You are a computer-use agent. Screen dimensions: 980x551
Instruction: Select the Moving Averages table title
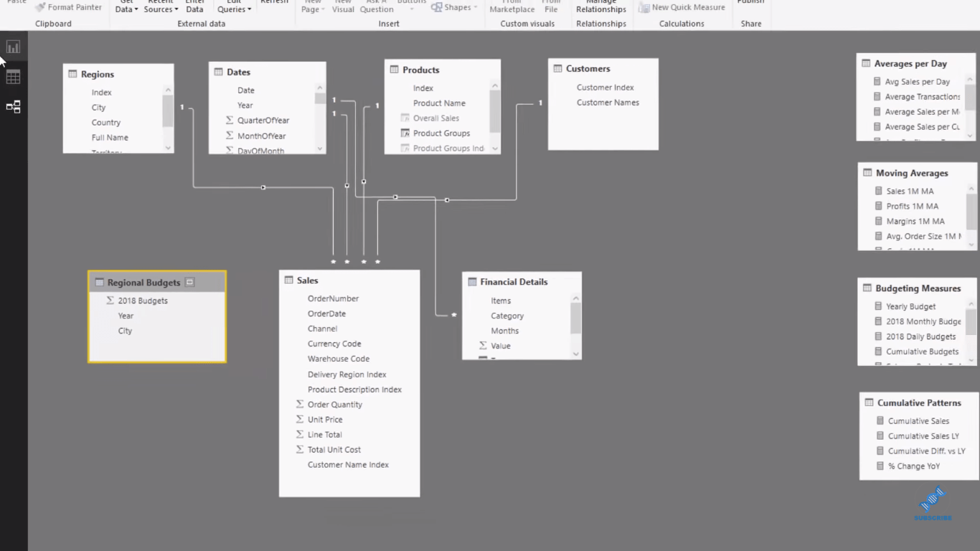pos(912,173)
